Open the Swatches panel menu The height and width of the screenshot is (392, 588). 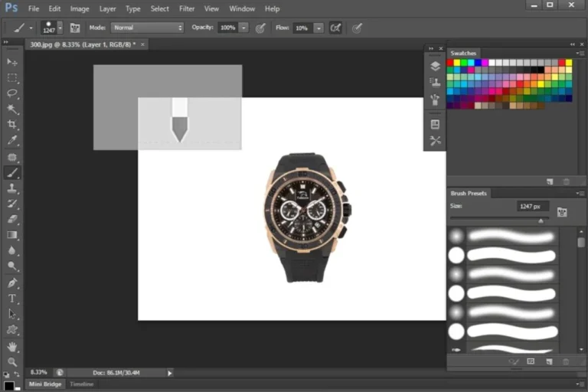(580, 54)
